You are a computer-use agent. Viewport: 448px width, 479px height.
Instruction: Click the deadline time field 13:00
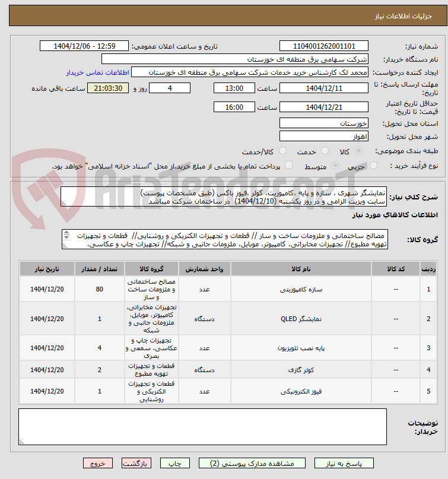click(x=234, y=88)
